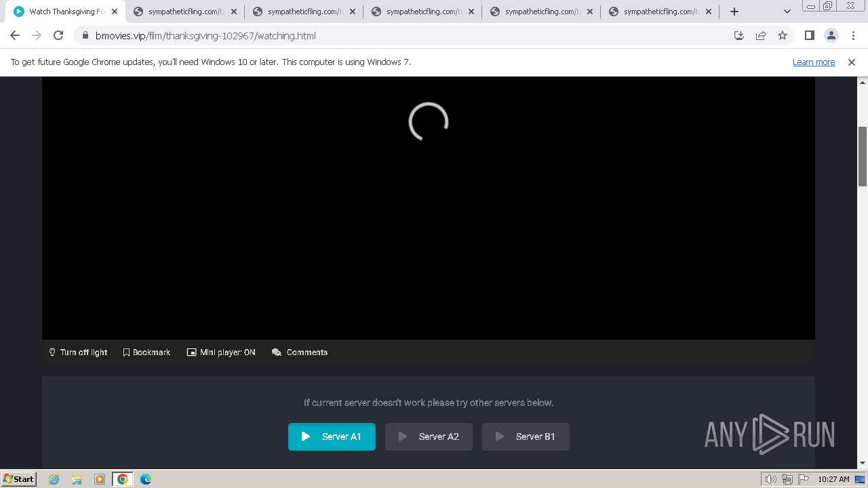Reload the current page
The width and height of the screenshot is (868, 488).
click(58, 35)
